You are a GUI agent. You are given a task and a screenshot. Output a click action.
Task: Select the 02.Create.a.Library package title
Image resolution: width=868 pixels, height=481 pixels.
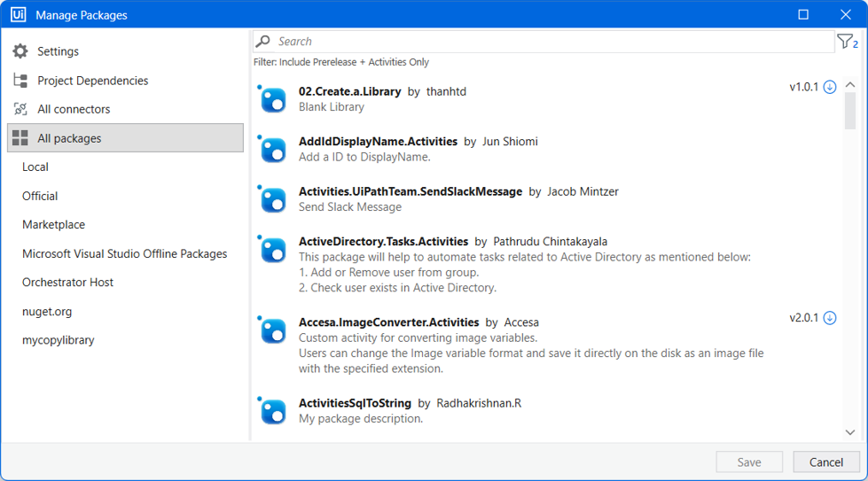(350, 92)
